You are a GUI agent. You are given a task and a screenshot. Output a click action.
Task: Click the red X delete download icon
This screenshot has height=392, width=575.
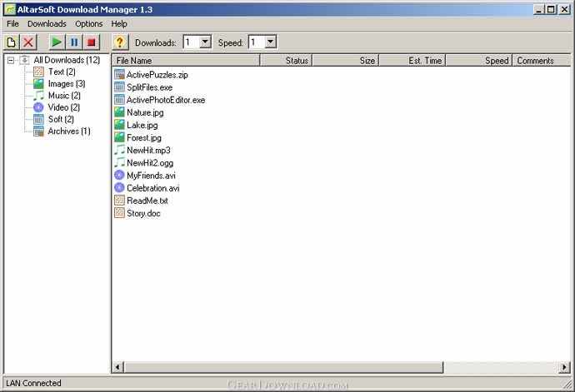(x=28, y=42)
